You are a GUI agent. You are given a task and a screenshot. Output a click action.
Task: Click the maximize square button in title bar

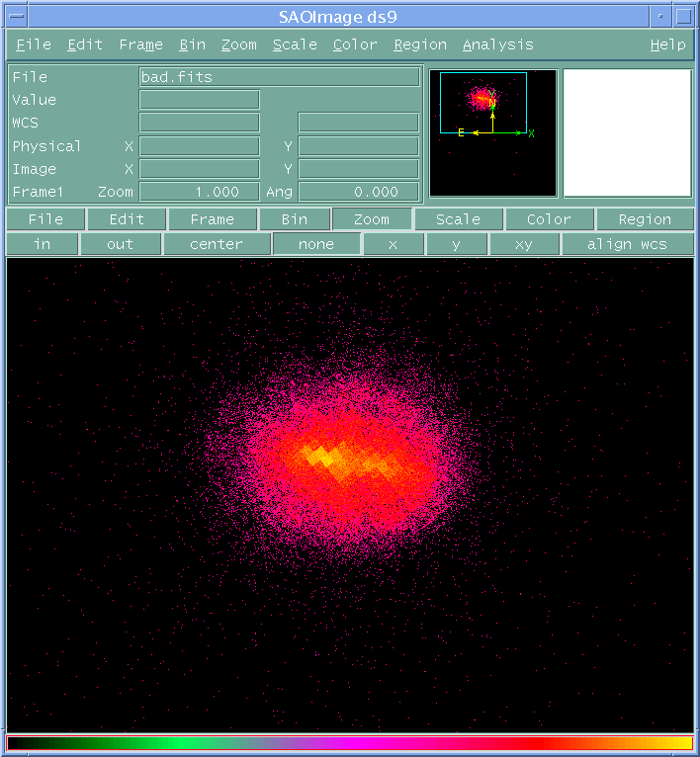683,16
